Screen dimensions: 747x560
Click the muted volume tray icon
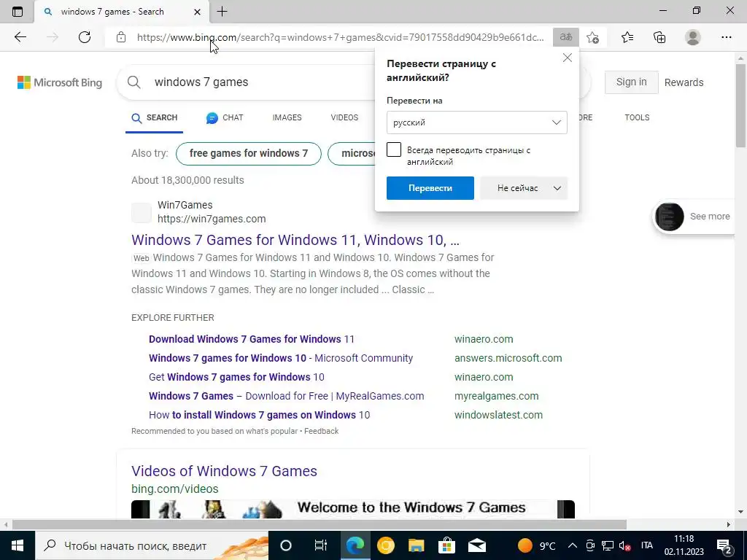tap(624, 545)
